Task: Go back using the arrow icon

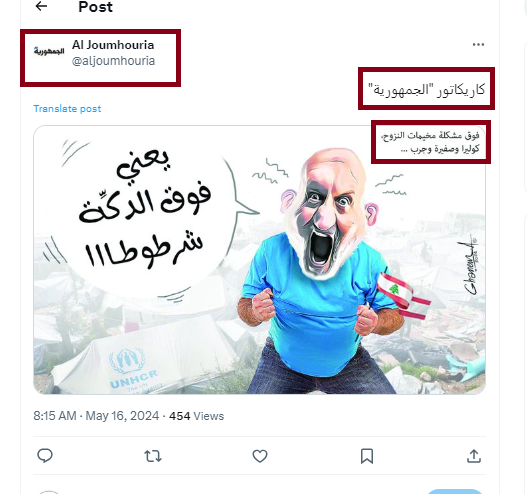Action: [41, 6]
